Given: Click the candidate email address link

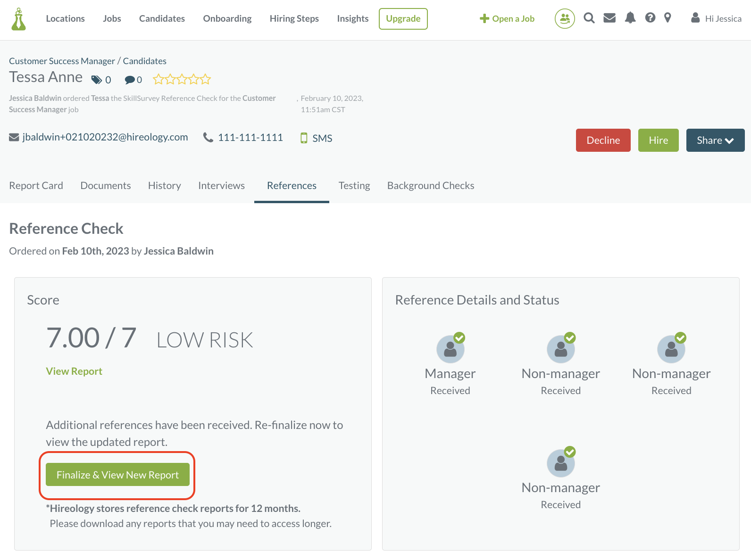Looking at the screenshot, I should (x=105, y=137).
